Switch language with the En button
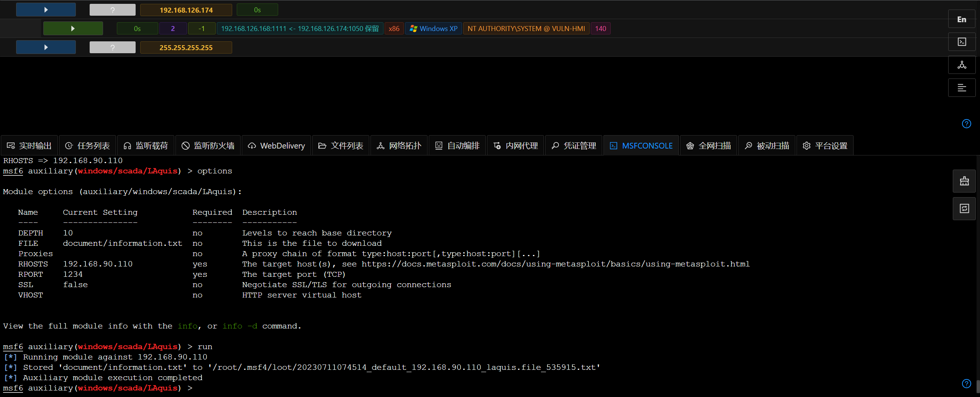The image size is (980, 397). 962,19
